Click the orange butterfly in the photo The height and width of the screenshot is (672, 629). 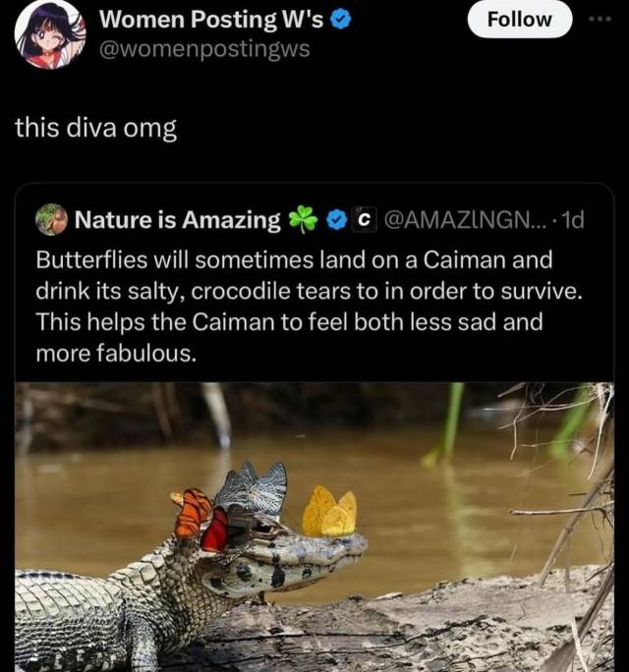click(x=192, y=514)
